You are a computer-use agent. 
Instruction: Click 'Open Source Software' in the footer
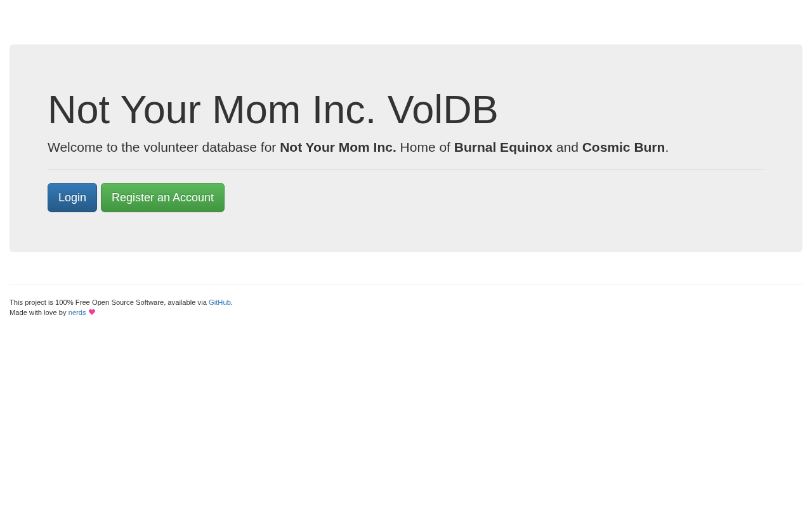[x=128, y=302]
